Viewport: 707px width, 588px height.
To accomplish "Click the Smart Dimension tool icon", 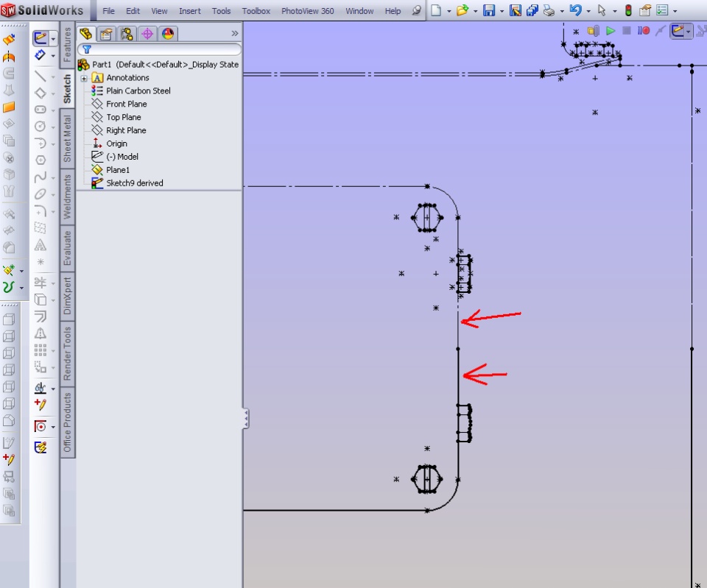I will [x=40, y=55].
